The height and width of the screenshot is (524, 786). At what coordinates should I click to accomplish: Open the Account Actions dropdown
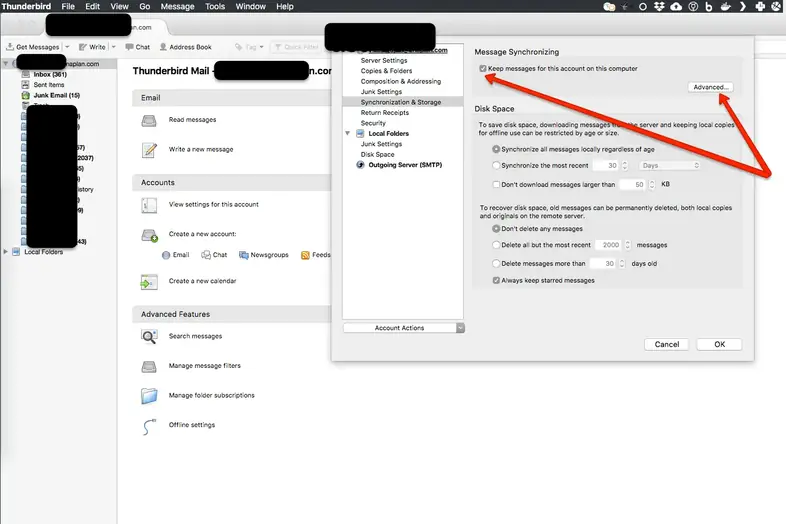click(x=404, y=328)
